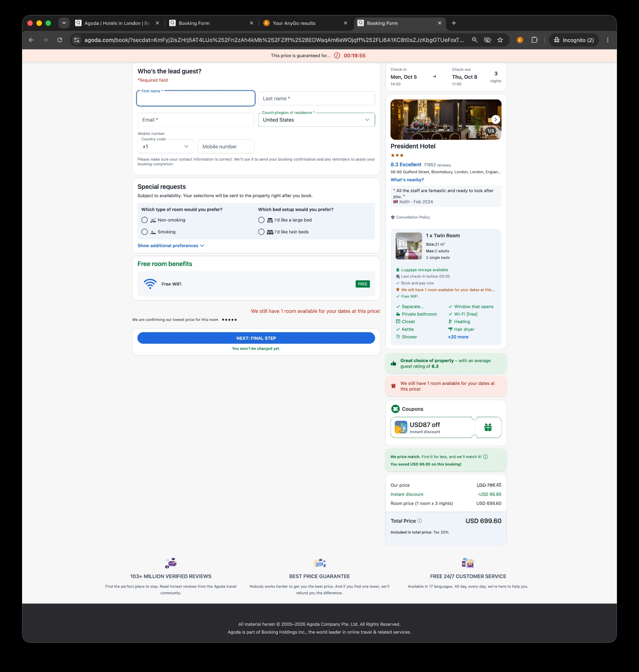This screenshot has width=639, height=672.
Task: Click the info icon beside Total Price
Action: tap(420, 521)
